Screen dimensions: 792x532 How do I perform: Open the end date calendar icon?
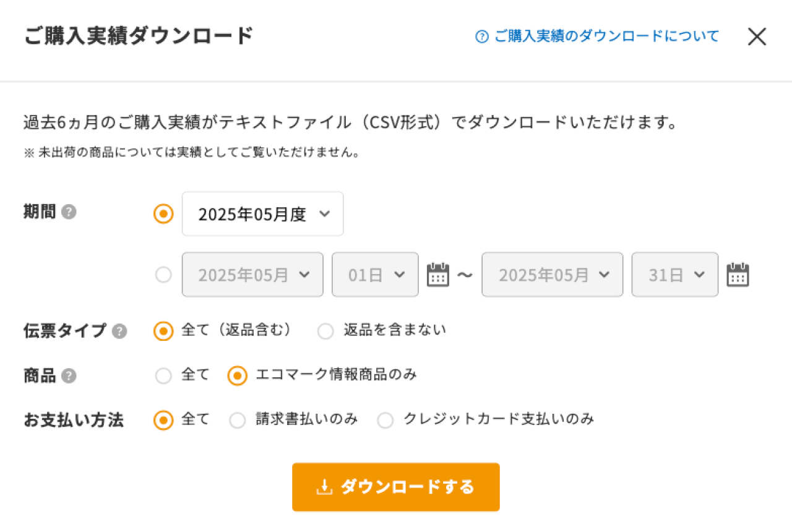[x=738, y=275]
